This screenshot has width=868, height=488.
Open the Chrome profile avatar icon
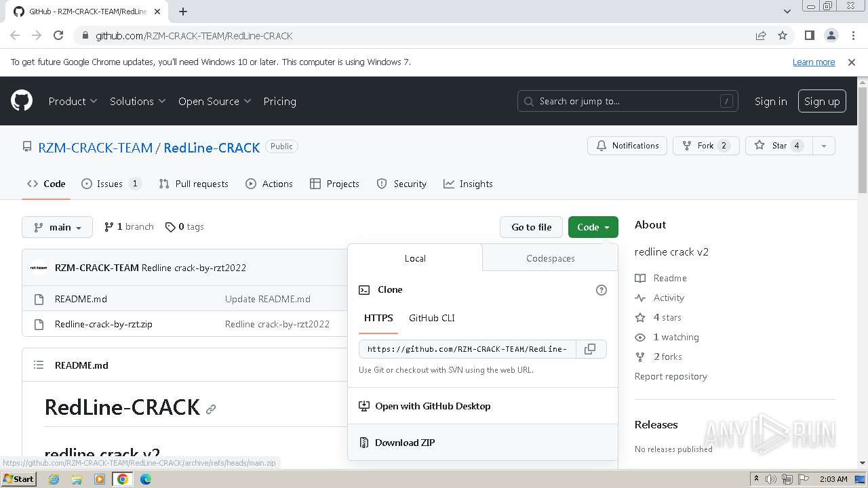pyautogui.click(x=831, y=35)
